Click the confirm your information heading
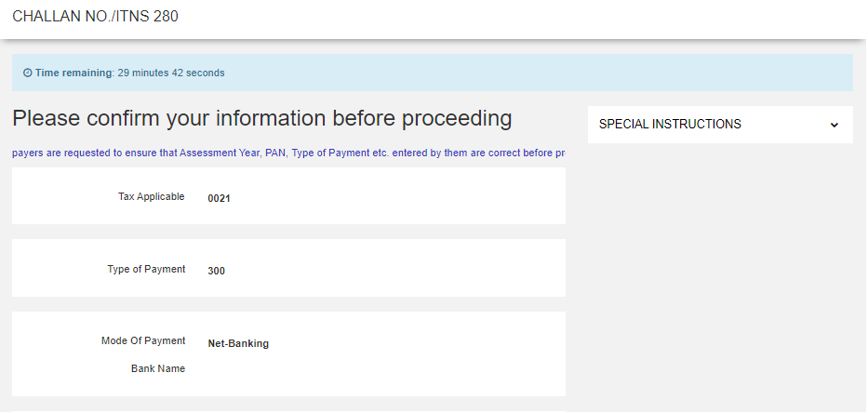The width and height of the screenshot is (868, 413). 261,119
